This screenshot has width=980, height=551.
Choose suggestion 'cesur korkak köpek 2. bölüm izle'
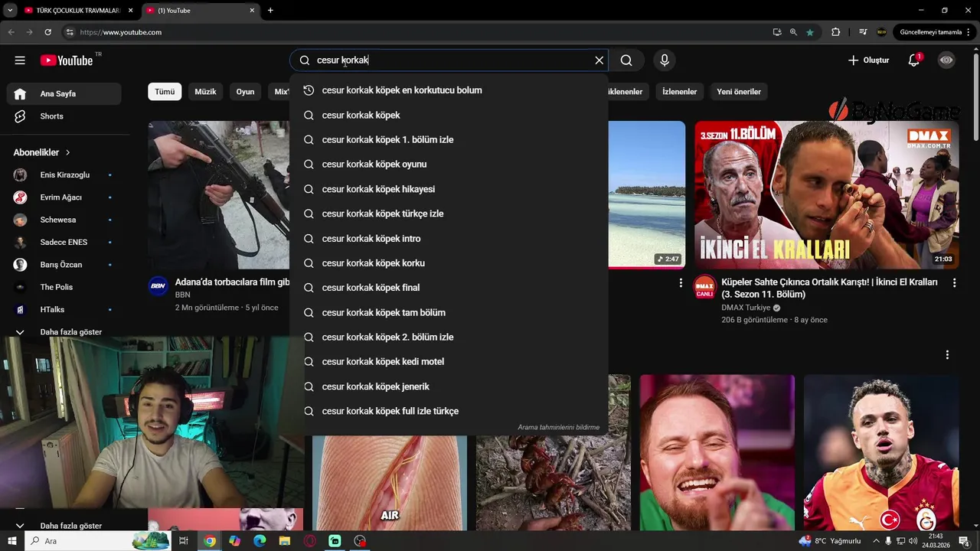449,337
